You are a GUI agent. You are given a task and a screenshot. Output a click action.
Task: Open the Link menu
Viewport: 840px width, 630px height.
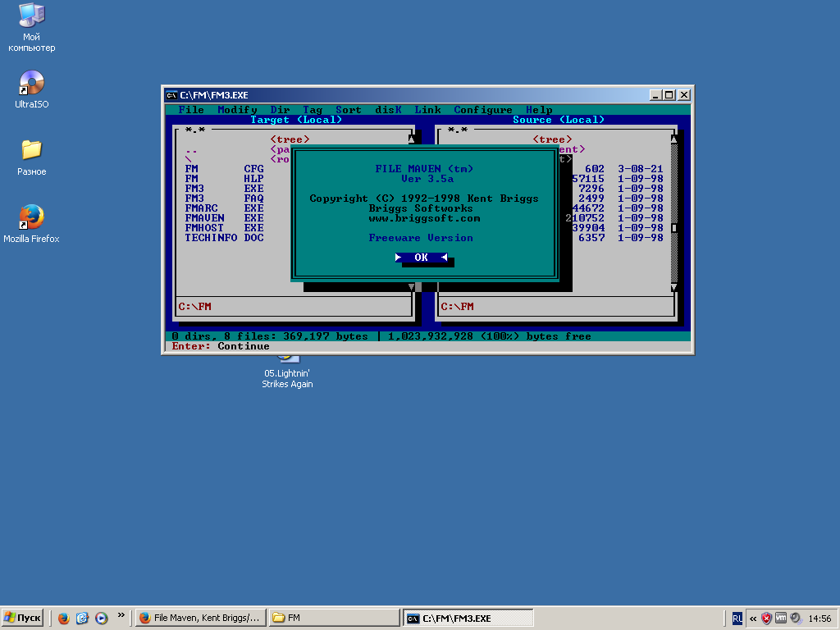click(x=427, y=109)
